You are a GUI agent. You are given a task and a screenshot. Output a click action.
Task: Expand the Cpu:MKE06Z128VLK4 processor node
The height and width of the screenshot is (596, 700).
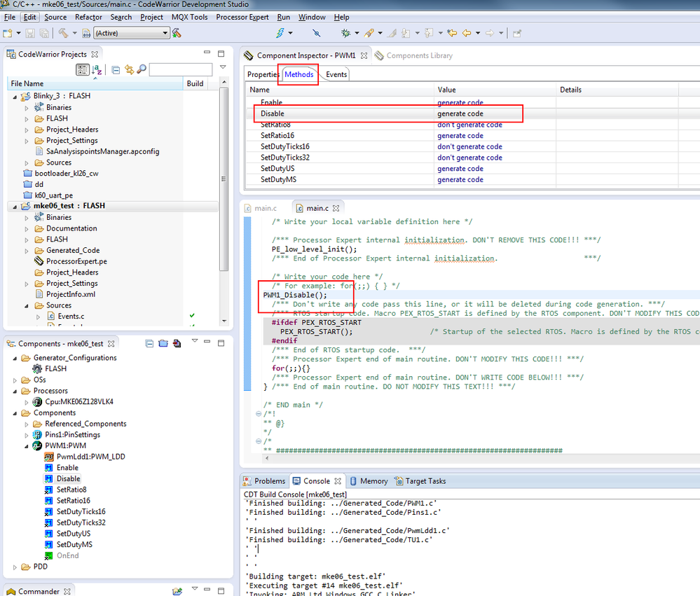click(27, 402)
